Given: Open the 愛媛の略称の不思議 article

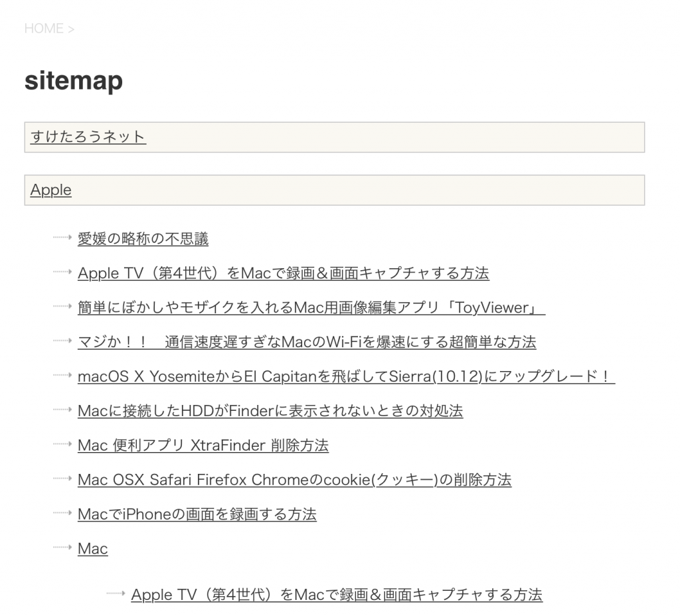Looking at the screenshot, I should coord(143,239).
